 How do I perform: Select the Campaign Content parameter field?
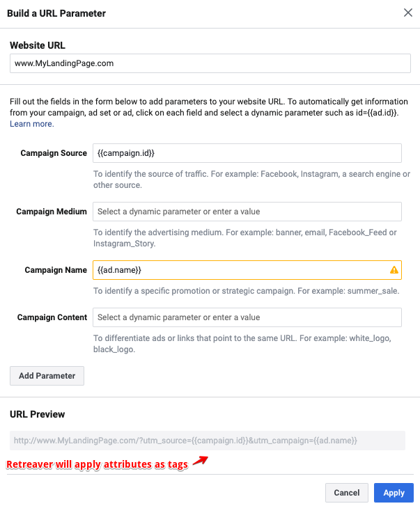247,317
